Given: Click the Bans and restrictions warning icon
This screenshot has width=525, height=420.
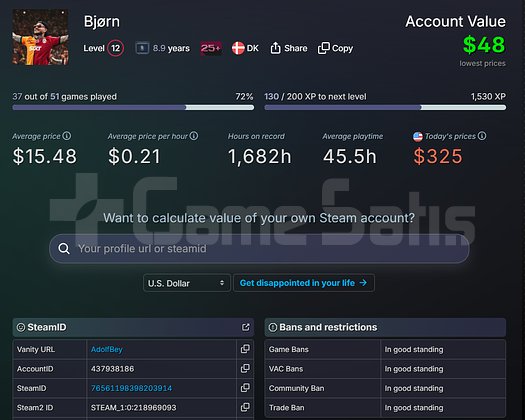Looking at the screenshot, I should pos(273,327).
